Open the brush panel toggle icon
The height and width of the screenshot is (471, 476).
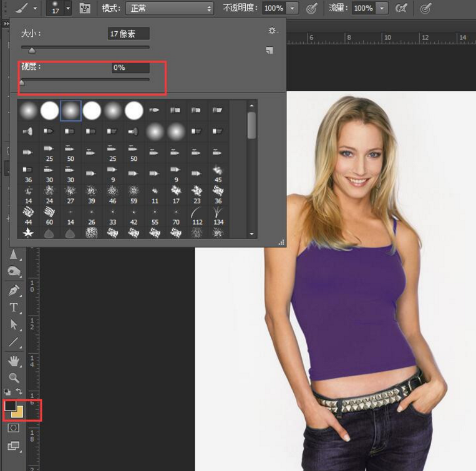pyautogui.click(x=85, y=8)
